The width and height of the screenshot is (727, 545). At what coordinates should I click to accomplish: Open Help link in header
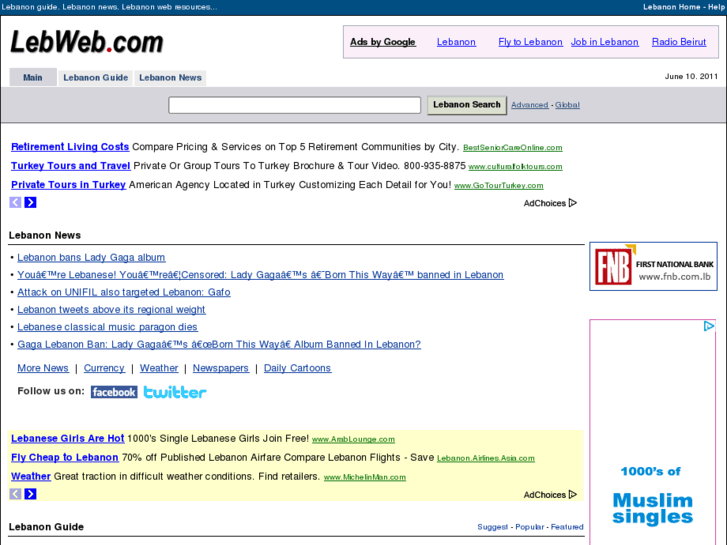716,7
